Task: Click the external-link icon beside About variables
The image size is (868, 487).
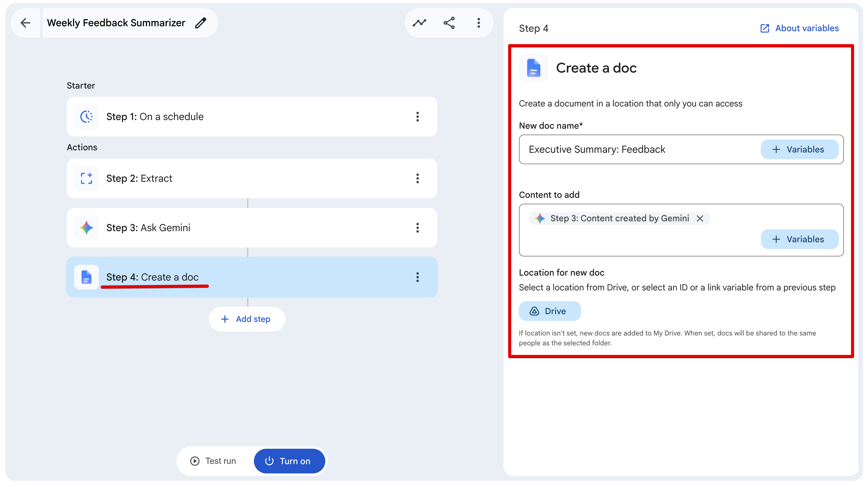Action: coord(765,28)
